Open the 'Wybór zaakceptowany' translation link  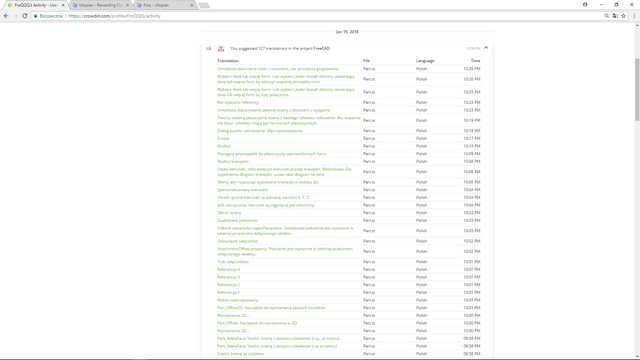coord(238,300)
